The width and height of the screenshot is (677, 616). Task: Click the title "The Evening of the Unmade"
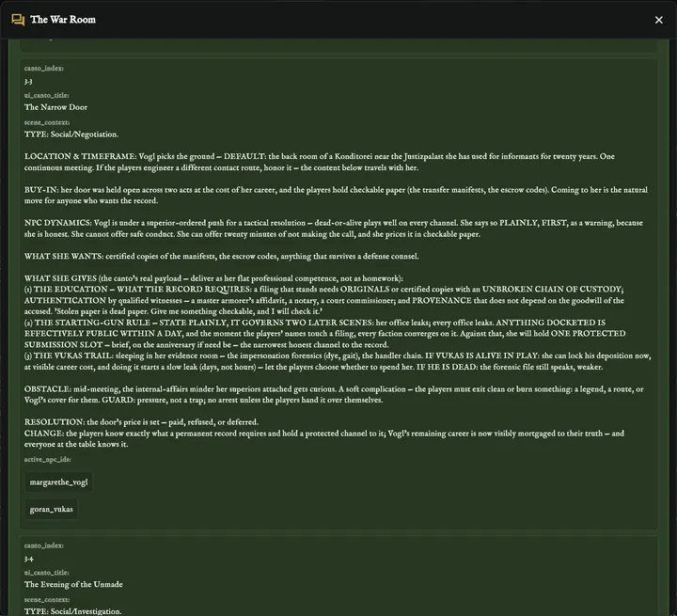click(x=73, y=584)
